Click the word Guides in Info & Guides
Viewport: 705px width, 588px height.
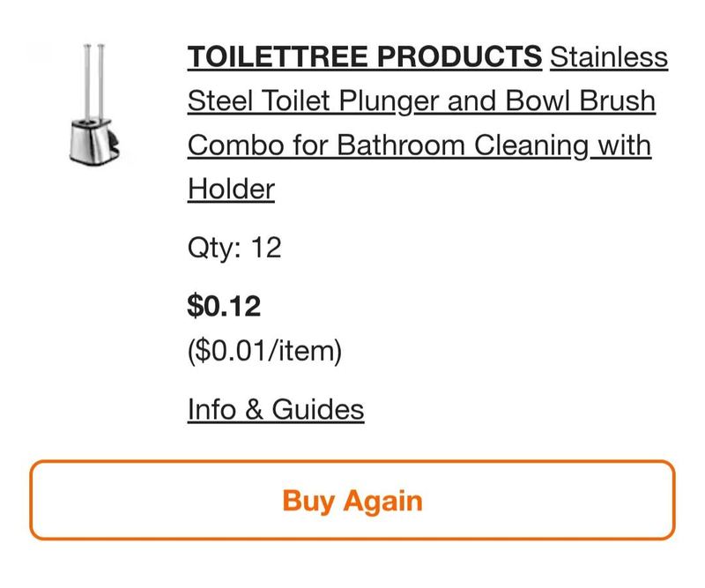click(318, 409)
